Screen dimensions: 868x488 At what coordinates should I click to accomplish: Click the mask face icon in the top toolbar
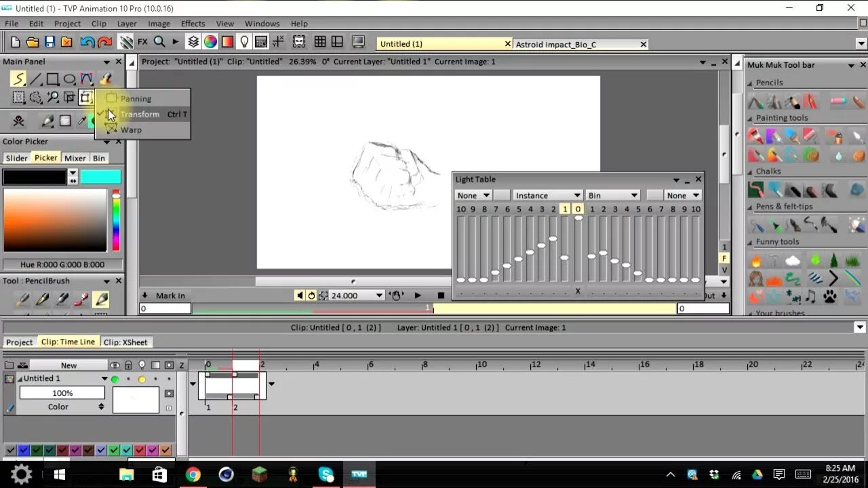(x=299, y=42)
